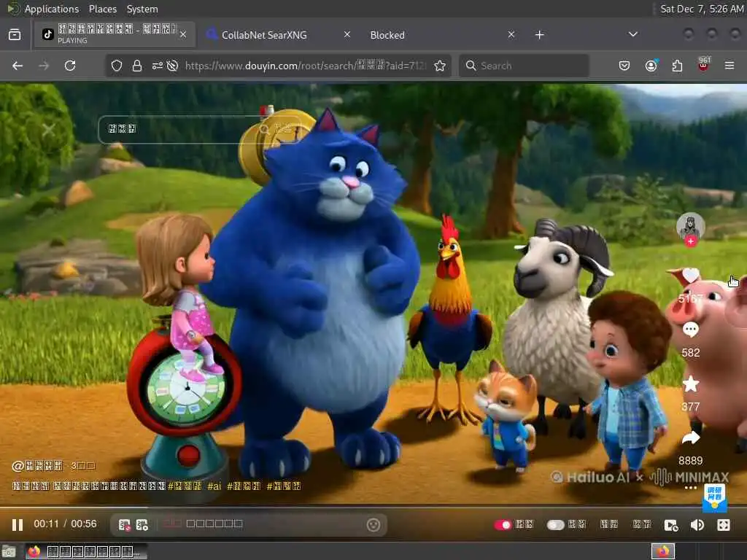Reload the Douyin page
This screenshot has width=747, height=560.
click(x=70, y=66)
